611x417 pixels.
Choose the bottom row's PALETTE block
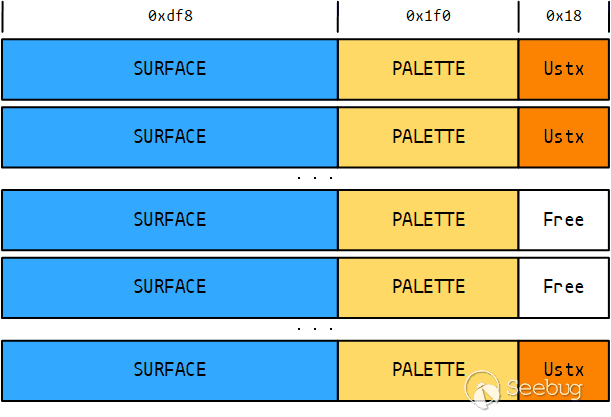click(x=428, y=370)
